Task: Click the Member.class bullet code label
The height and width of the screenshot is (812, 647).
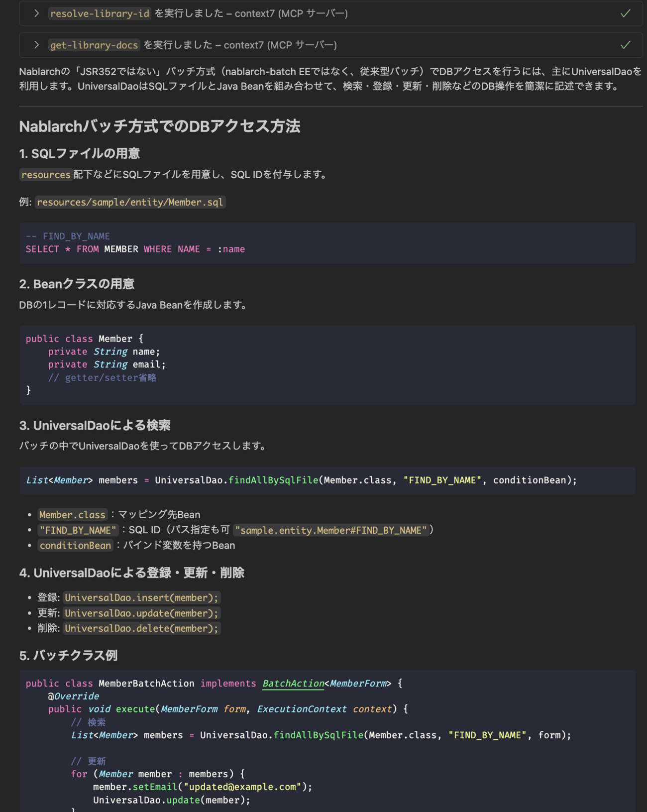Action: coord(73,515)
